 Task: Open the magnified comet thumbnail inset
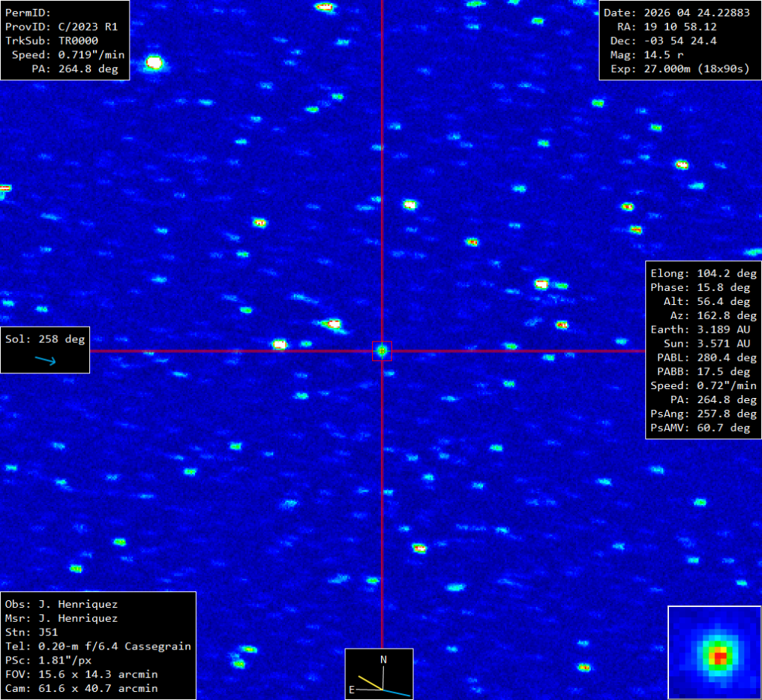tap(714, 652)
